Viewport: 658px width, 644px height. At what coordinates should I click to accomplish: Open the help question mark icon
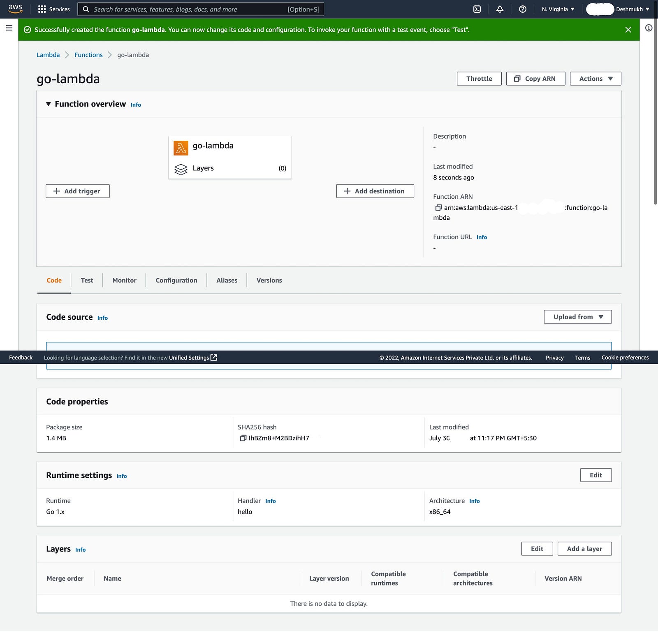(523, 9)
